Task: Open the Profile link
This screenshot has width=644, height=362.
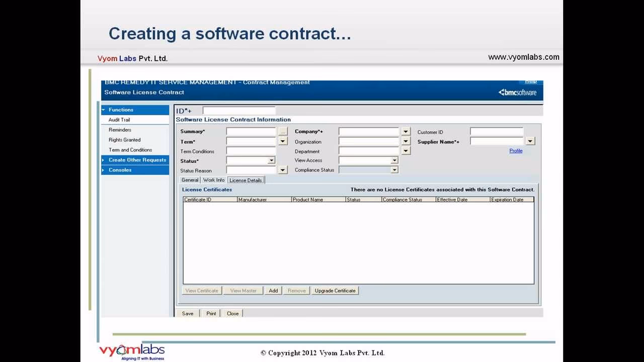Action: 516,151
